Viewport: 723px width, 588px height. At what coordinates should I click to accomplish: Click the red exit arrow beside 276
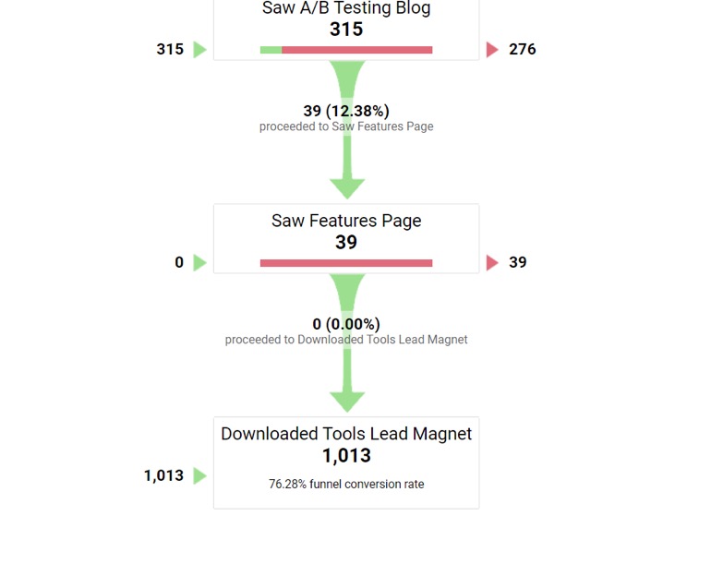coord(492,50)
